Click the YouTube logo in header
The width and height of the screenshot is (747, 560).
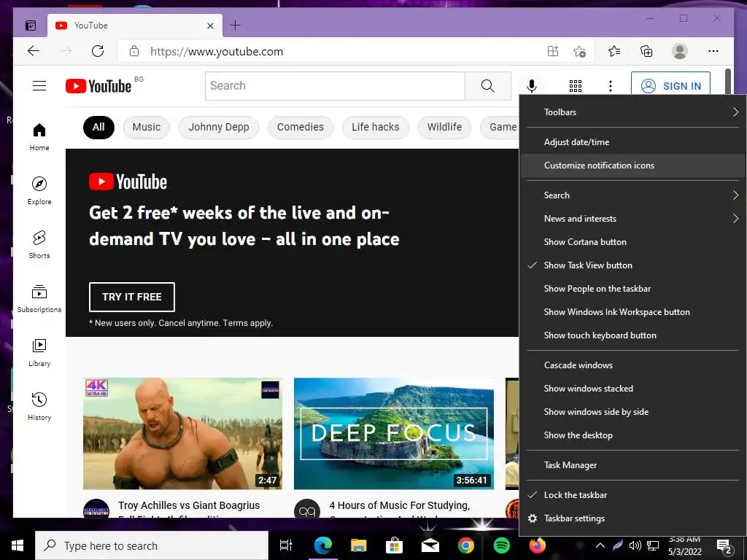(98, 86)
